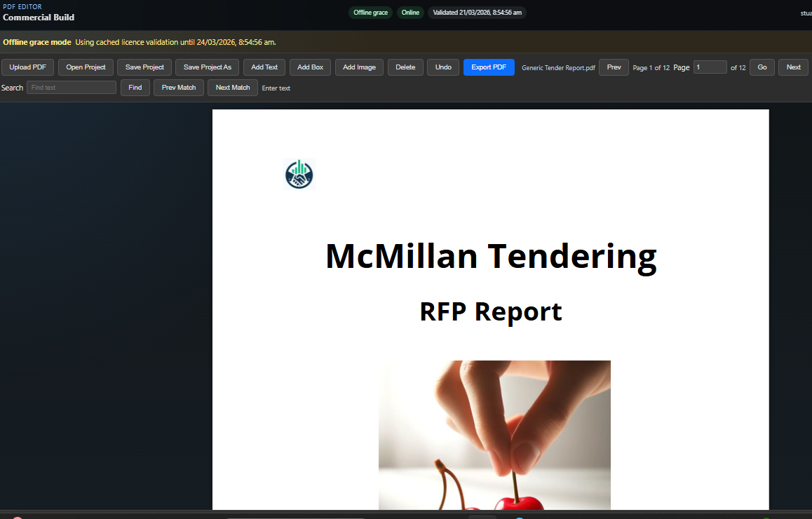This screenshot has height=519, width=812.
Task: Jump to the previous search match
Action: point(179,88)
